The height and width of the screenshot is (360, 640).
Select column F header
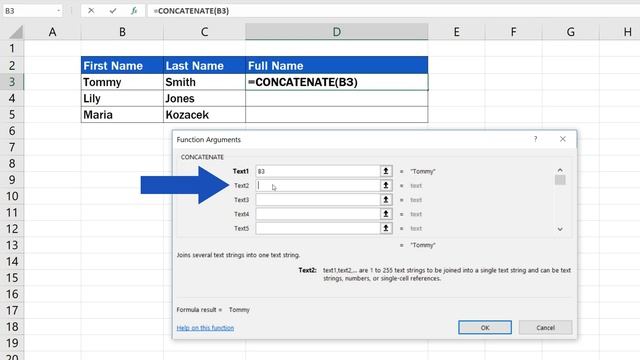pos(513,32)
